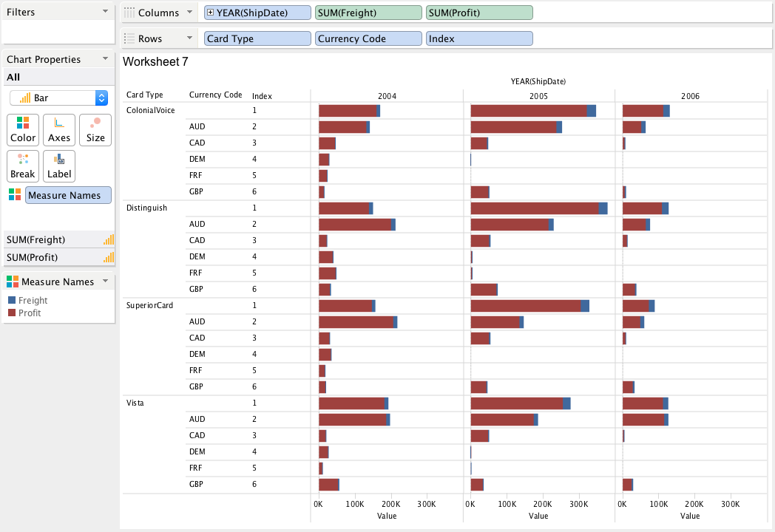The width and height of the screenshot is (775, 532).
Task: Open the Axes properties button
Action: [59, 130]
